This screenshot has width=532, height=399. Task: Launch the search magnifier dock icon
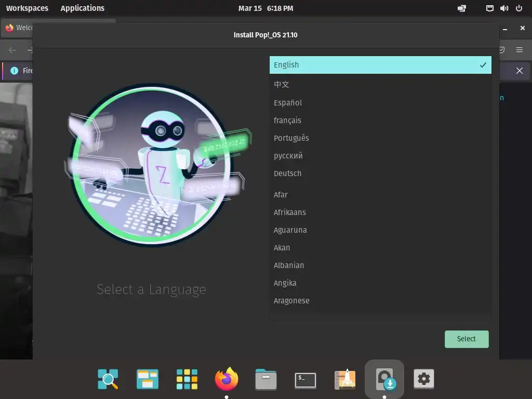coord(108,379)
